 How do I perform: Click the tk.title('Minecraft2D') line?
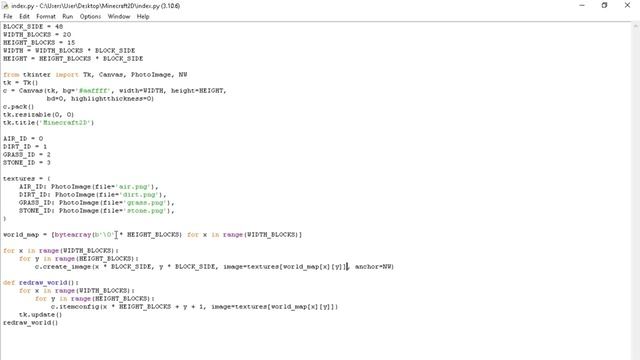49,122
